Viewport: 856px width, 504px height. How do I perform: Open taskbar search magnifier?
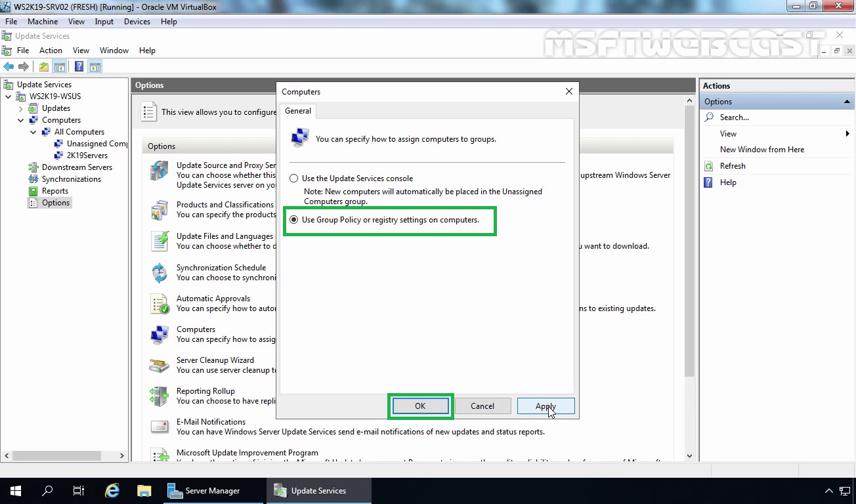coord(47,491)
